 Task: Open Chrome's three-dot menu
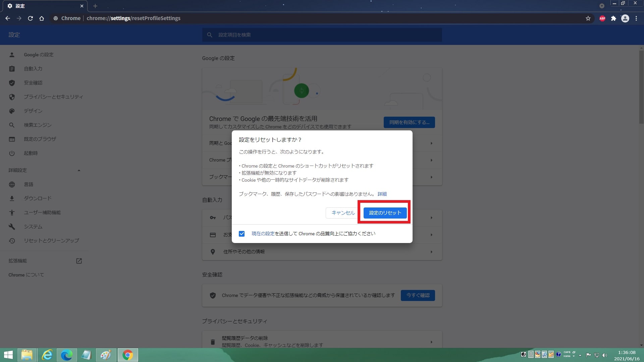coord(636,18)
